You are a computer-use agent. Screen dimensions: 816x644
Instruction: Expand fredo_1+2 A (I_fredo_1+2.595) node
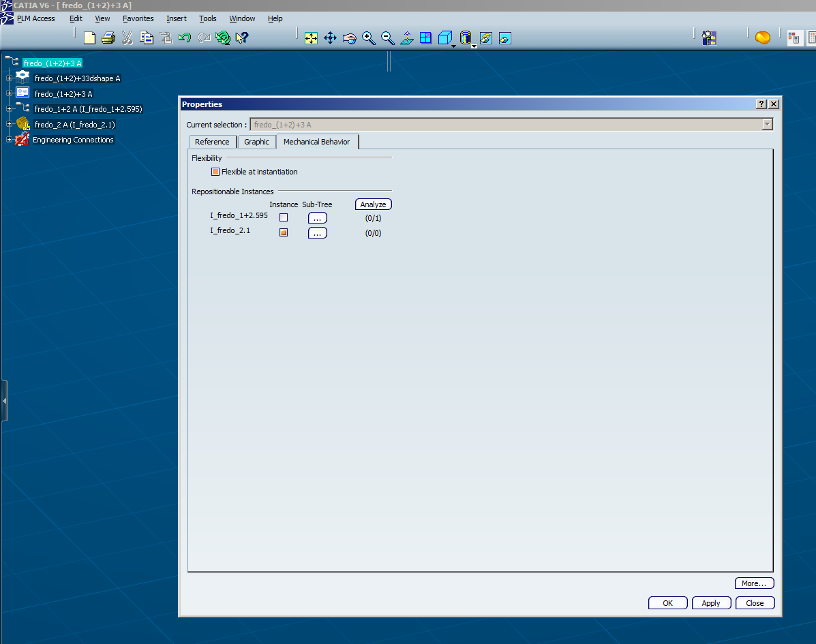pyautogui.click(x=9, y=109)
